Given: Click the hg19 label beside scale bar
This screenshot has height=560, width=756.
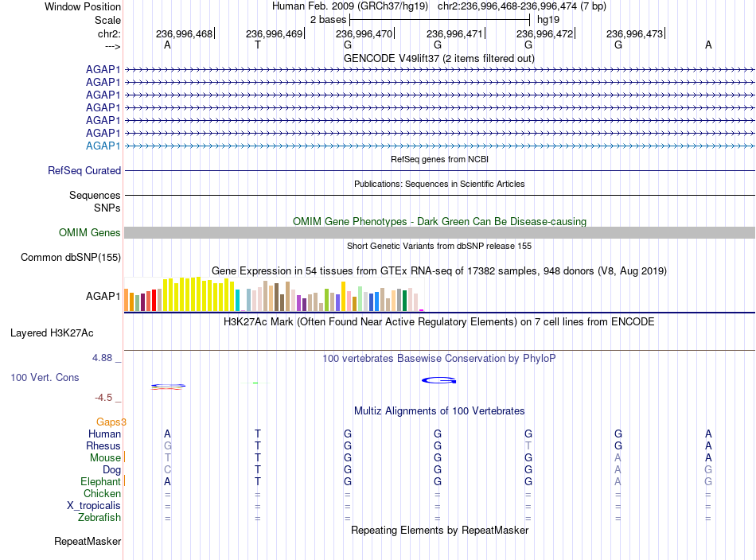Looking at the screenshot, I should pos(548,20).
